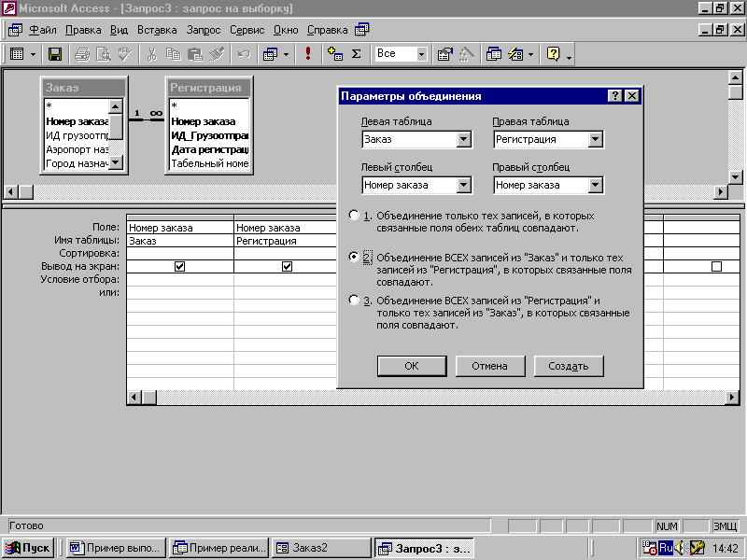Uncheck display for Регистрация Номер заказа column
The image size is (747, 560).
point(287,266)
